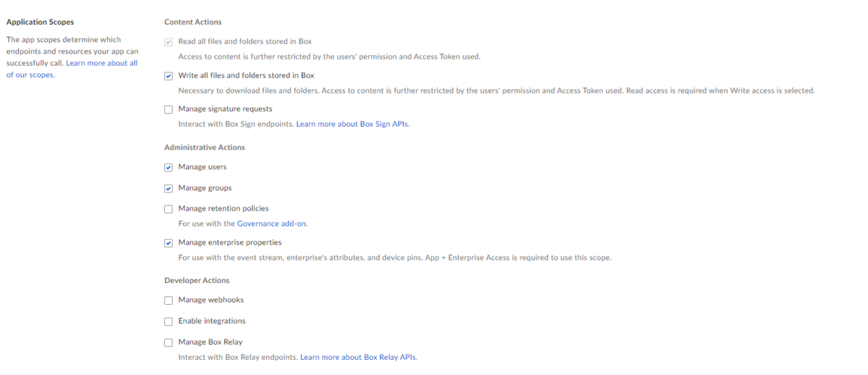Click the Manage webhooks label text
Viewport: 868px width, 375px height.
(211, 300)
